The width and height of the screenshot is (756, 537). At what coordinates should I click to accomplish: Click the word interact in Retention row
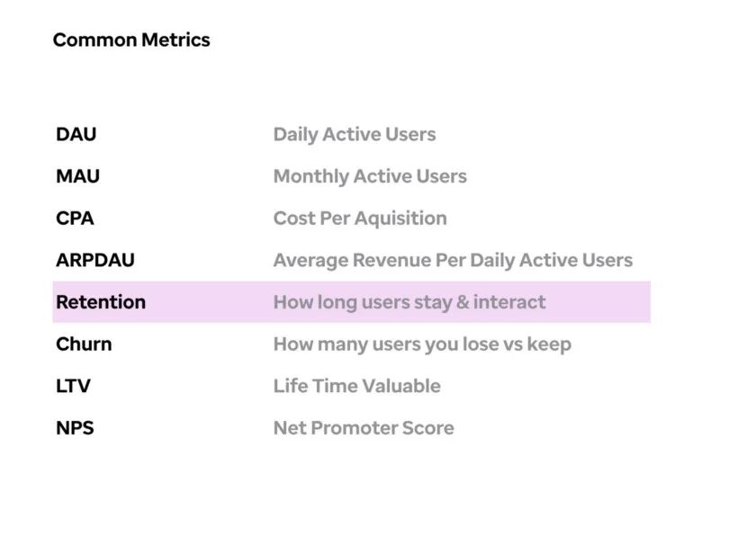[509, 302]
